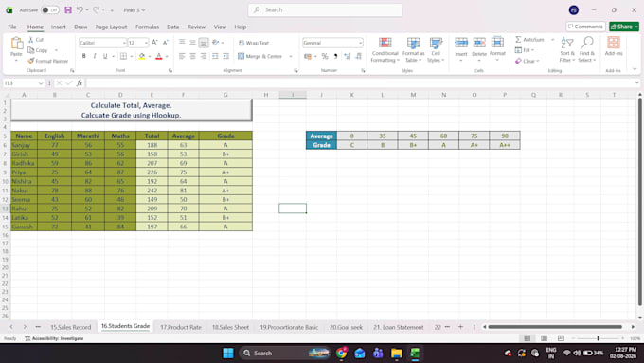Image resolution: width=644 pixels, height=363 pixels.
Task: Open the Windows Start menu
Action: pos(228,353)
